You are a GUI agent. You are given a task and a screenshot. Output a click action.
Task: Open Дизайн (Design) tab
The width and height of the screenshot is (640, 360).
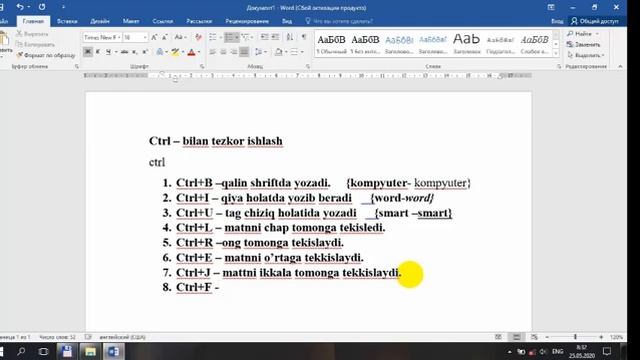click(x=100, y=21)
